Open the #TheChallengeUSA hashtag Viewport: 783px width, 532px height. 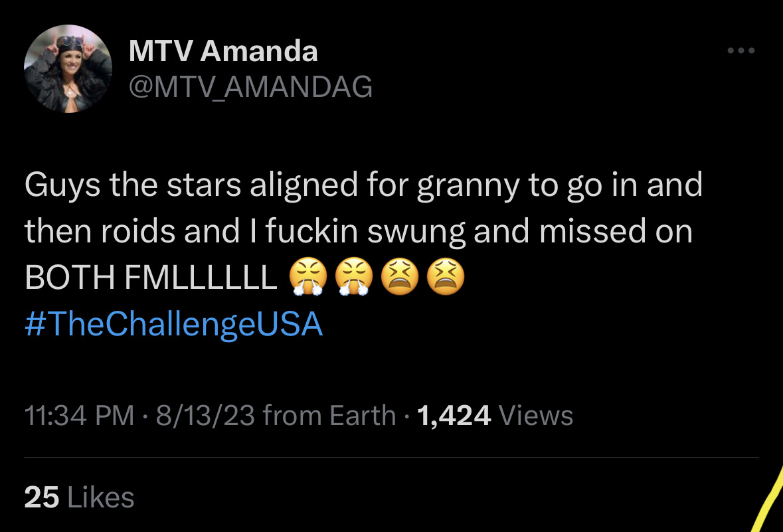(174, 323)
